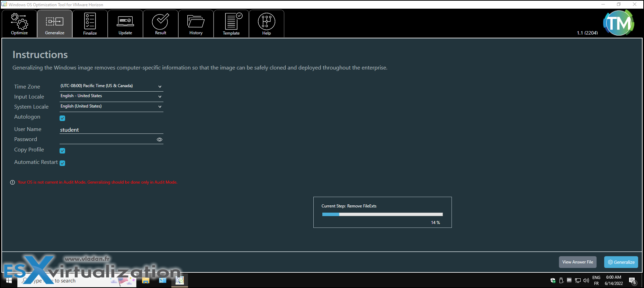Open the Update laptop icon
The width and height of the screenshot is (644, 288).
pos(125,21)
